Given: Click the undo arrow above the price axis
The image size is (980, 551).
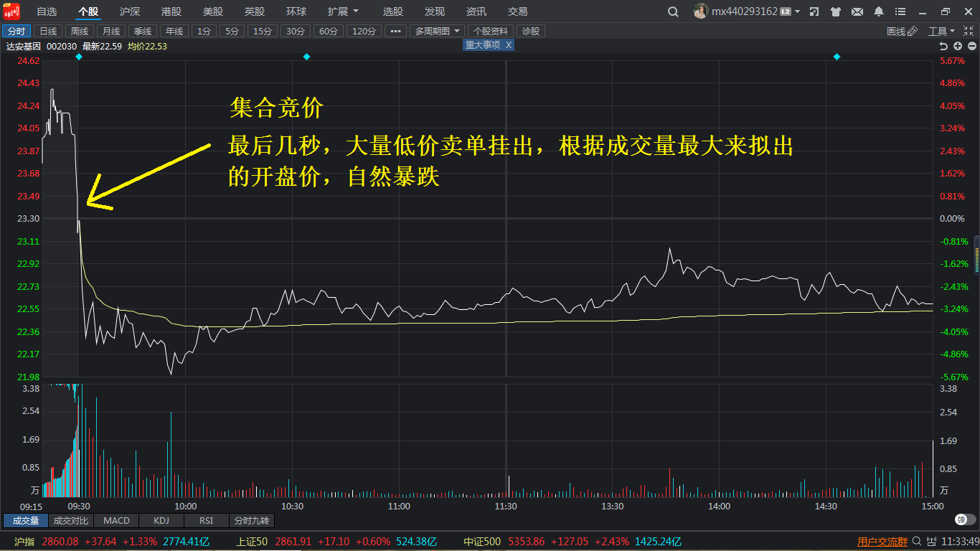Looking at the screenshot, I should point(943,46).
